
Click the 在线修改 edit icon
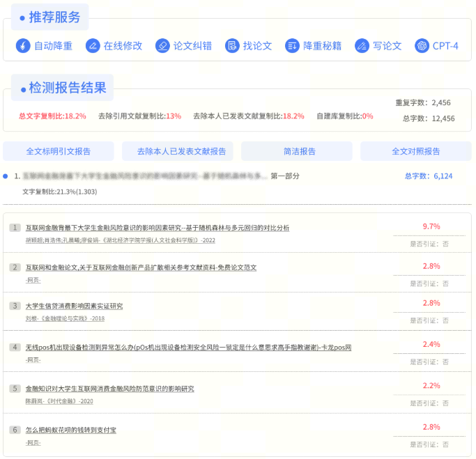pyautogui.click(x=92, y=46)
